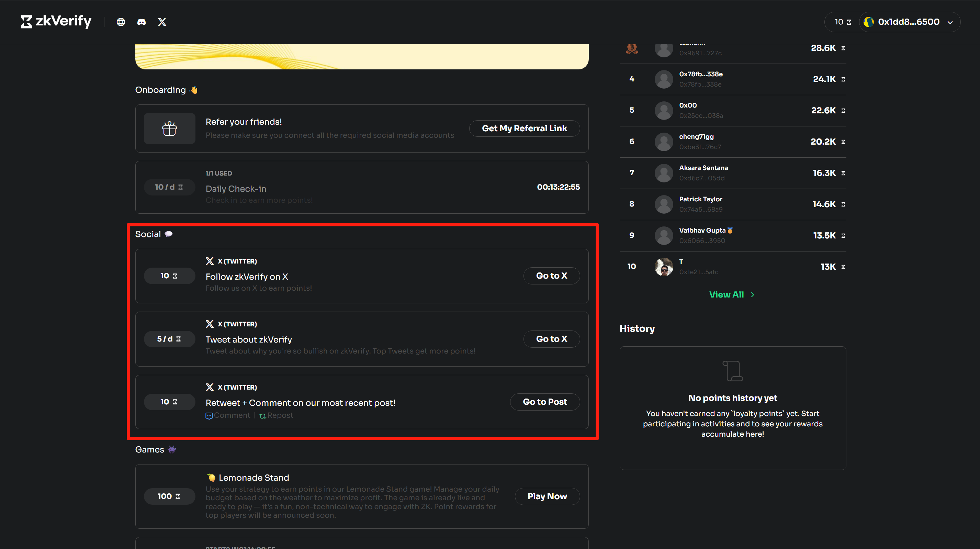
Task: Click the yellow banner at page top
Action: (362, 57)
